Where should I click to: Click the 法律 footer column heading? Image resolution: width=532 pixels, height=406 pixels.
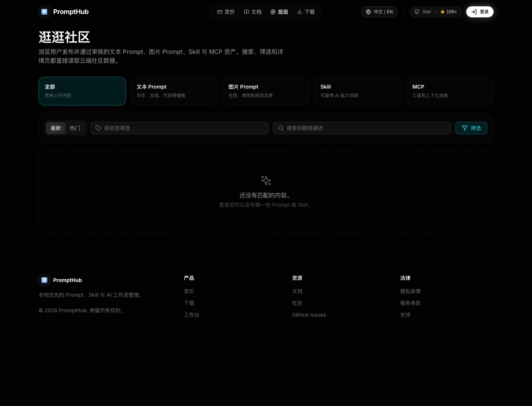(x=405, y=278)
